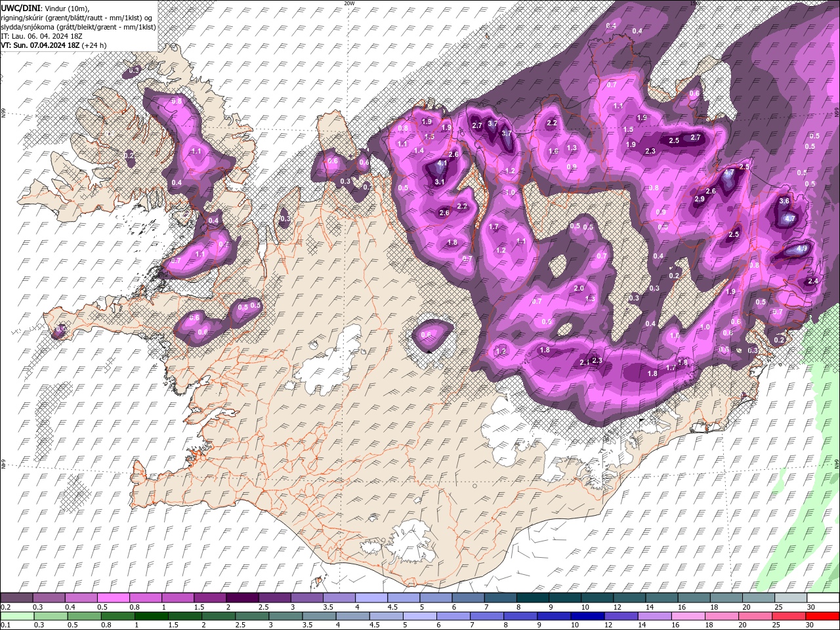Pick the bright pink swatch between 0.5 and 0.8 on the purple scale
This screenshot has width=840, height=630.
(113, 598)
